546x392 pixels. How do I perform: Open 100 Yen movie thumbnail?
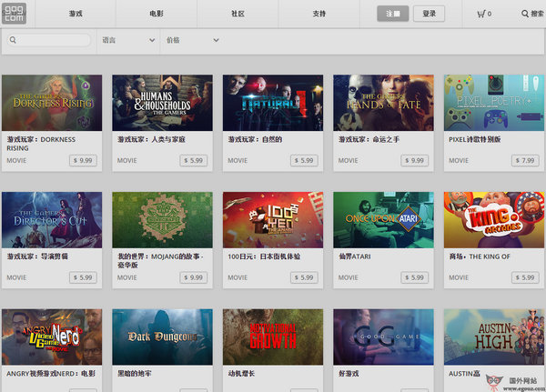pos(273,220)
